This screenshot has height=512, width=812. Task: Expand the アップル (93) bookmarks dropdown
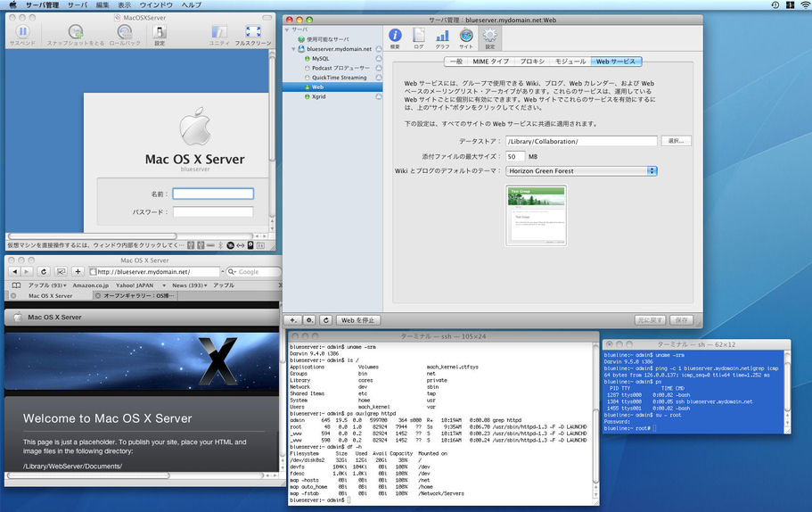(47, 285)
